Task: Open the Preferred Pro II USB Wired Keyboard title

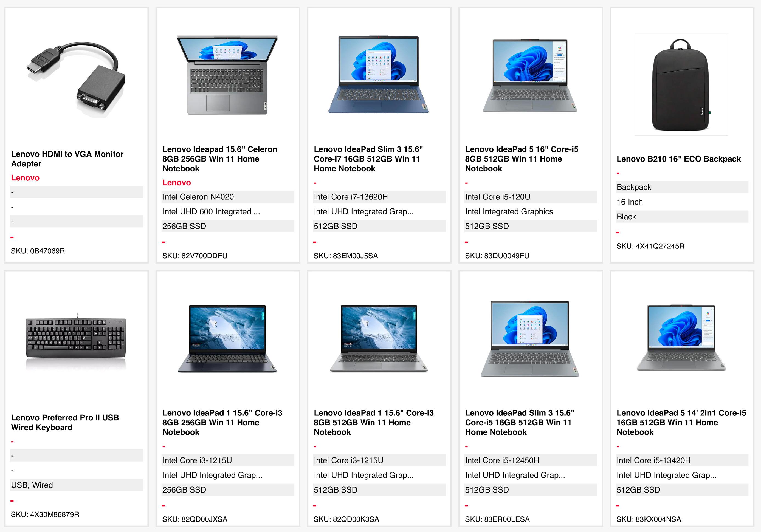Action: (65, 422)
